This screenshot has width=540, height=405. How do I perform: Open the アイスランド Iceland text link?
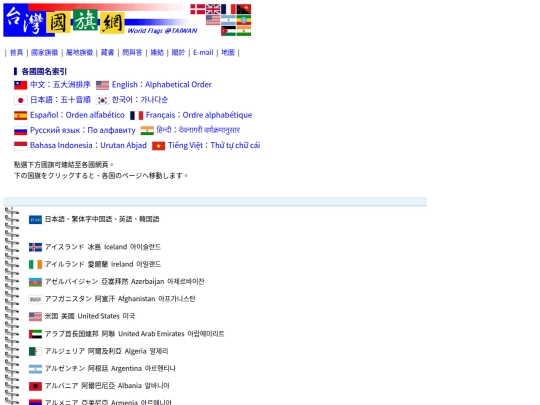103,247
